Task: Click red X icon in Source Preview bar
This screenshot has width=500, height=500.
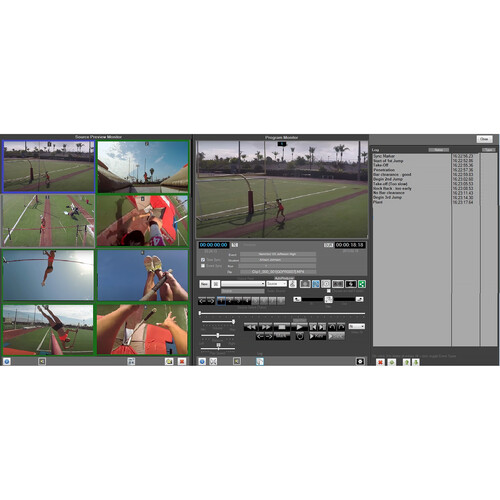Action: pyautogui.click(x=182, y=361)
